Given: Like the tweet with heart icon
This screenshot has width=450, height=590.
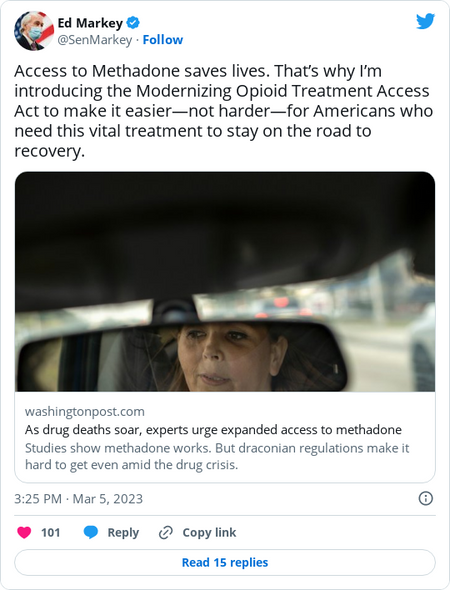Looking at the screenshot, I should (x=24, y=532).
